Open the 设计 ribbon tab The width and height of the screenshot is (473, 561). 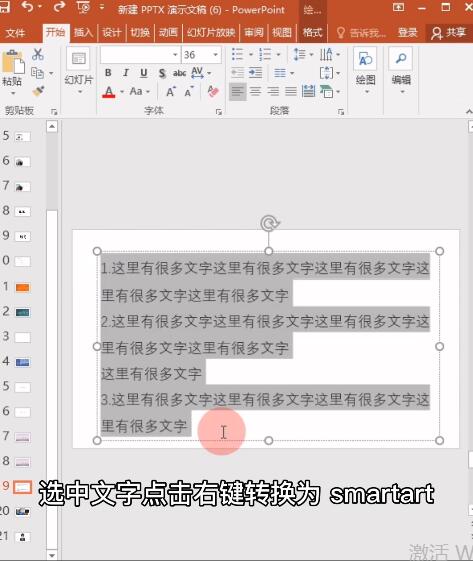point(111,33)
